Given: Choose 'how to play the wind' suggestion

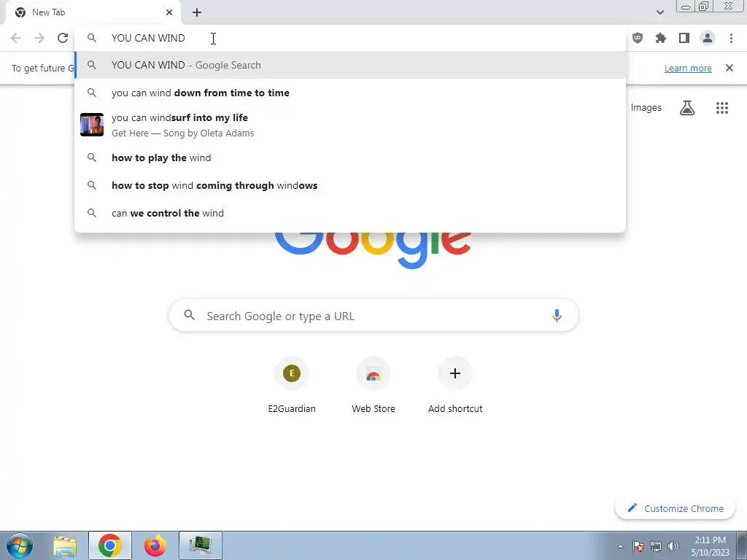Looking at the screenshot, I should 350,157.
